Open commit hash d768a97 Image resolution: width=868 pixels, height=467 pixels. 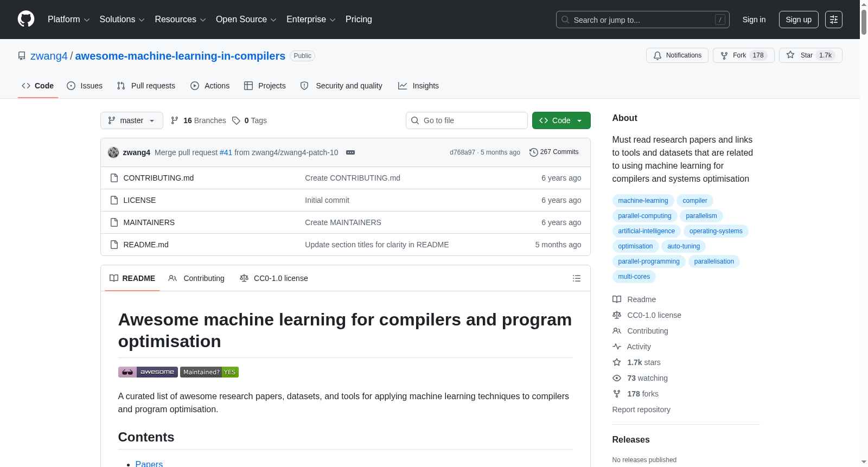coord(462,152)
